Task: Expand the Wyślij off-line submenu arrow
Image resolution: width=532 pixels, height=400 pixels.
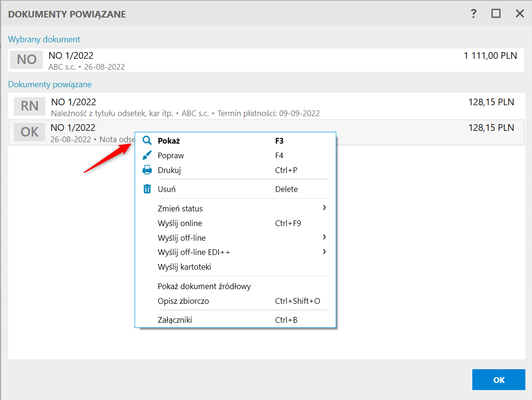Action: [324, 237]
